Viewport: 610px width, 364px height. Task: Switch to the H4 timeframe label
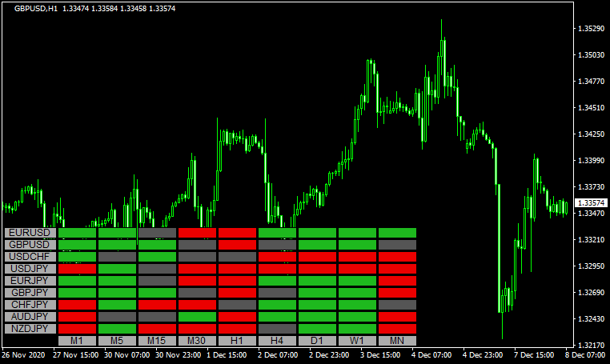click(x=277, y=341)
